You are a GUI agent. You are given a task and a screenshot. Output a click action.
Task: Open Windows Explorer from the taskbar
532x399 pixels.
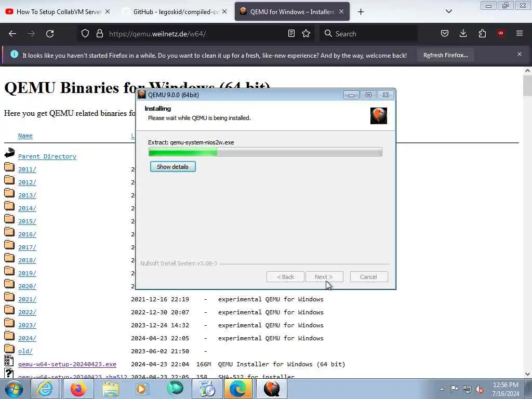tap(111, 389)
